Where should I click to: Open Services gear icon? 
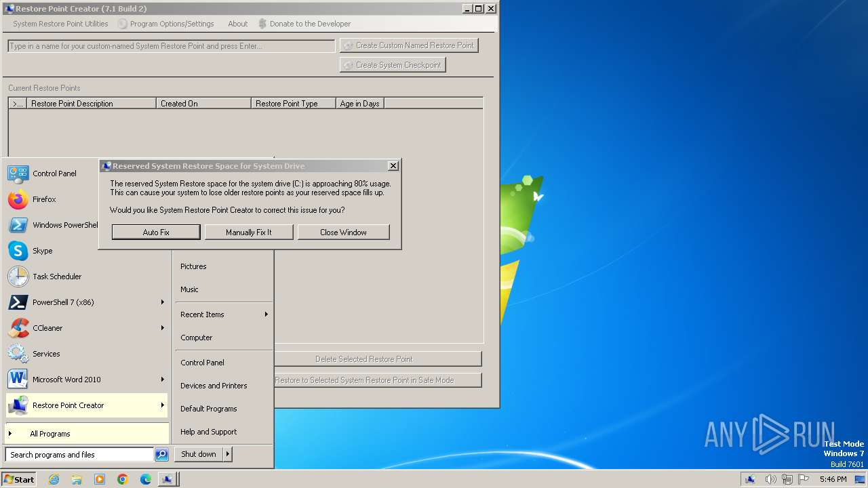[x=18, y=354]
